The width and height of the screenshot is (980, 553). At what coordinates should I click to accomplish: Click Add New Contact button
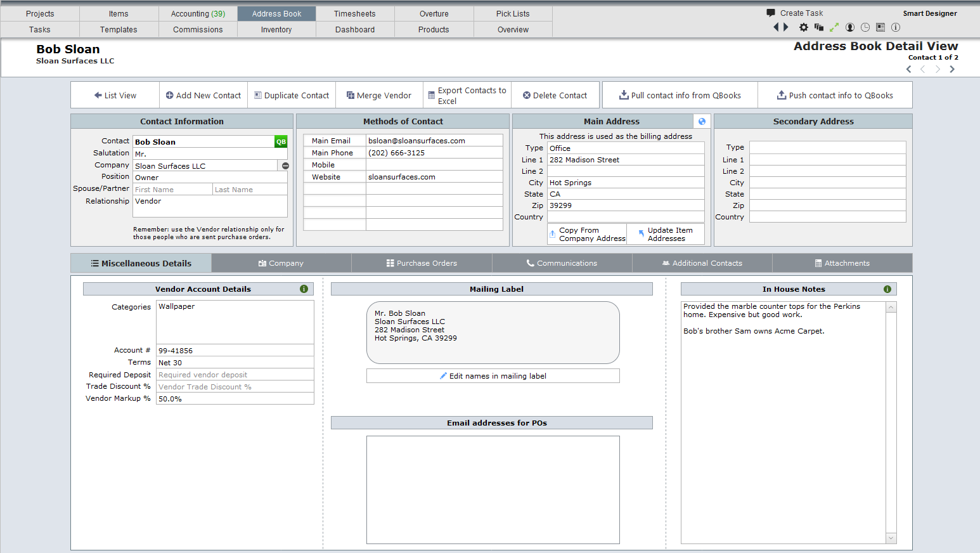pos(203,95)
